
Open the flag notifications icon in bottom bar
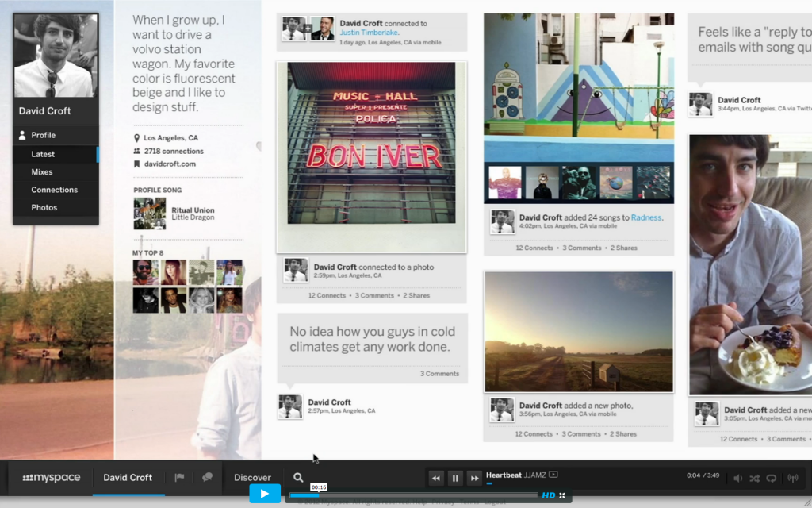pos(179,477)
